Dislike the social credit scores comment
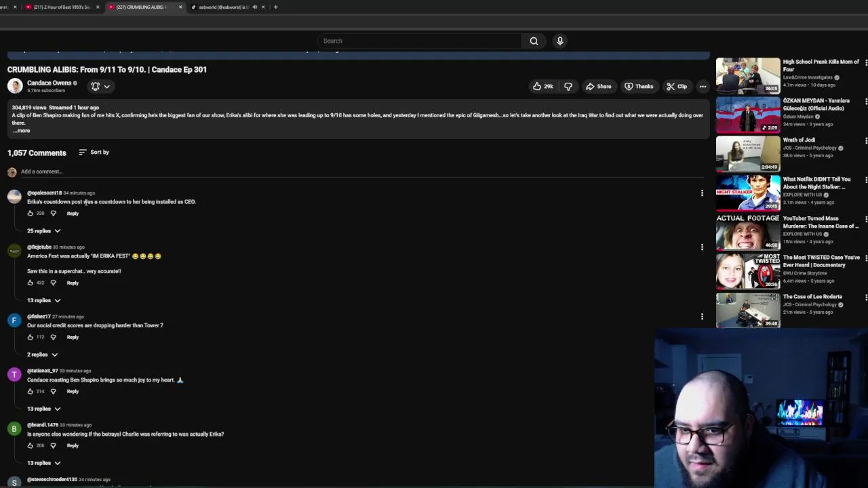 click(54, 337)
